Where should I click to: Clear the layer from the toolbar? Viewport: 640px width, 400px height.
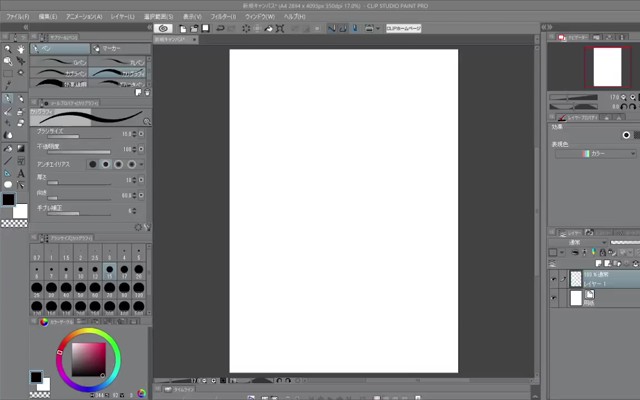(246, 28)
